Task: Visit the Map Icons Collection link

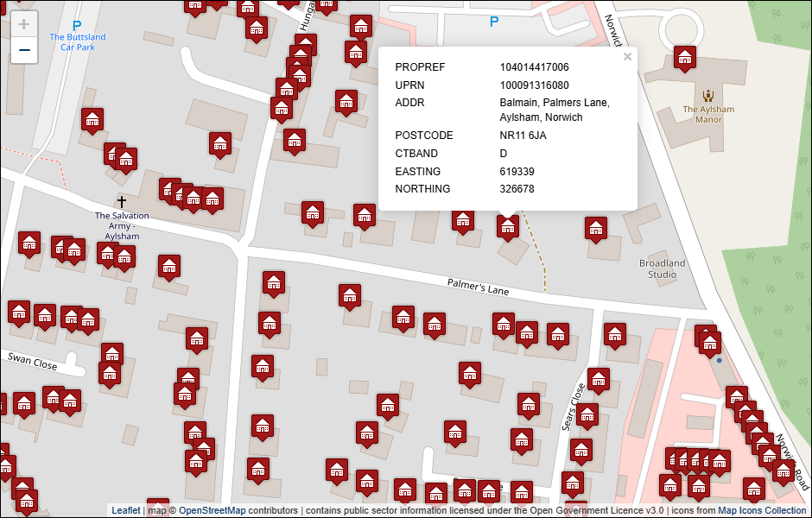Action: tap(762, 510)
